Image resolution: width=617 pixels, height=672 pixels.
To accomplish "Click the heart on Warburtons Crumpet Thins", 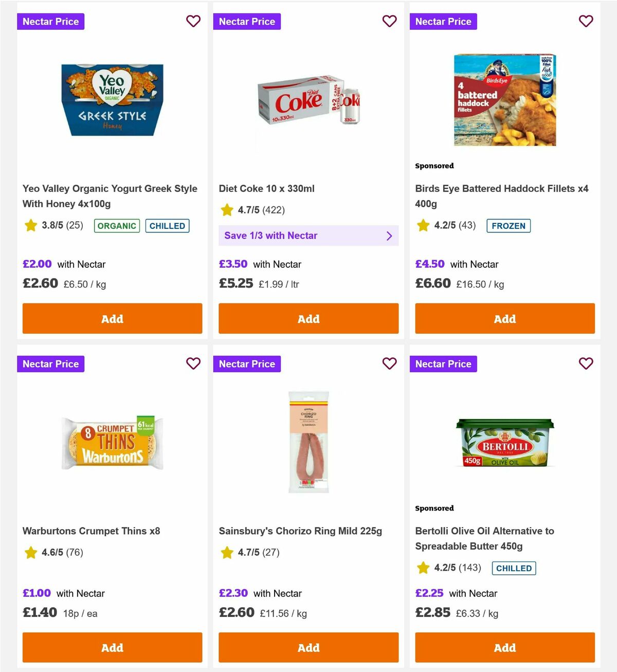I will click(x=193, y=364).
